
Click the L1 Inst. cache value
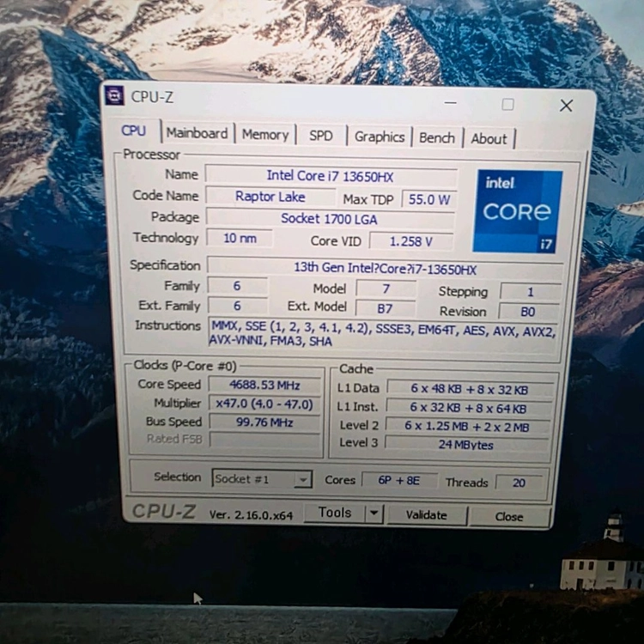pyautogui.click(x=468, y=408)
